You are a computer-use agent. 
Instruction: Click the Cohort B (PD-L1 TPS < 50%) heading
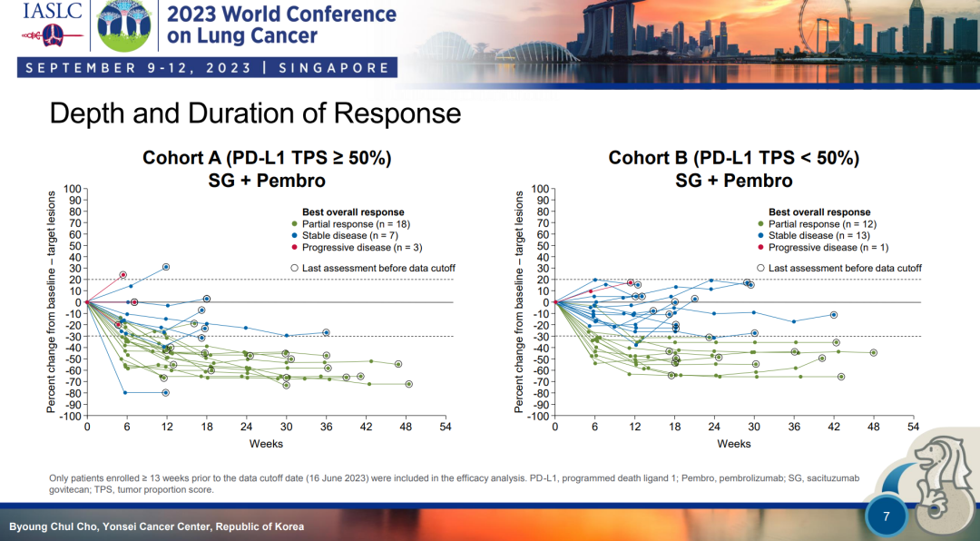pyautogui.click(x=733, y=157)
